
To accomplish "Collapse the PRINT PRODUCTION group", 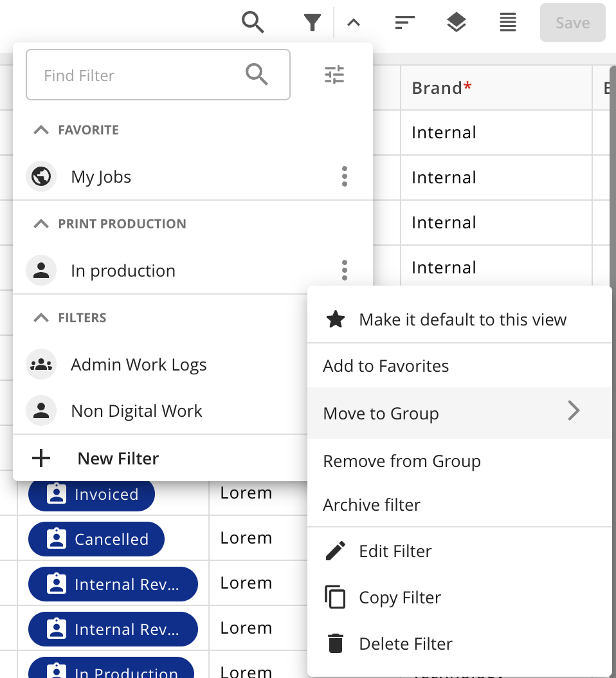I will [41, 224].
